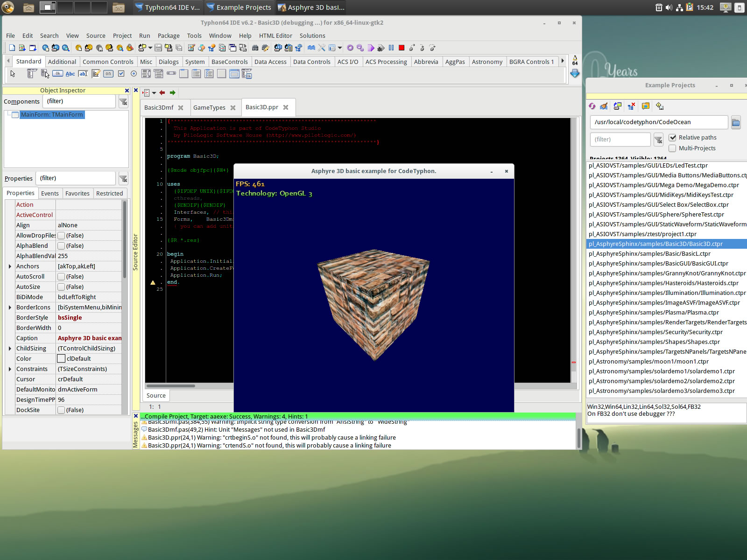Click the source editor horizontal scrollbar
This screenshot has height=560, width=747.
click(171, 386)
